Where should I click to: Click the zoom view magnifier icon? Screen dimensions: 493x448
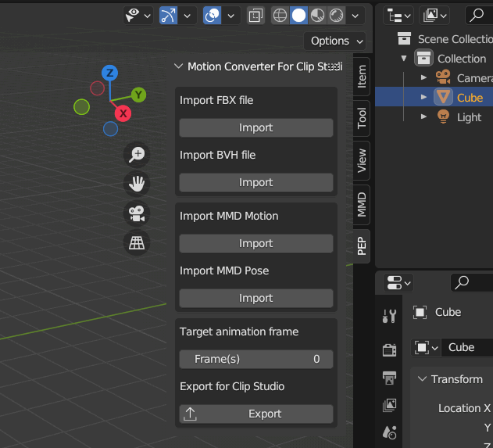[x=137, y=155]
